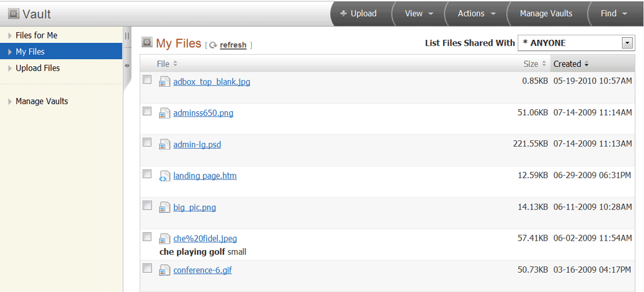The width and height of the screenshot is (644, 292).
Task: Check the landing page.htm row checkbox
Action: [x=147, y=174]
